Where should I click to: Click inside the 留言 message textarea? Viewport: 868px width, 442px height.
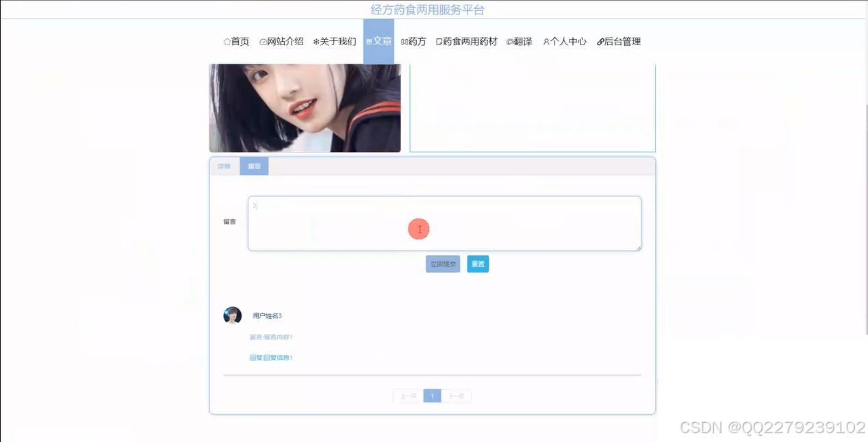coord(444,223)
